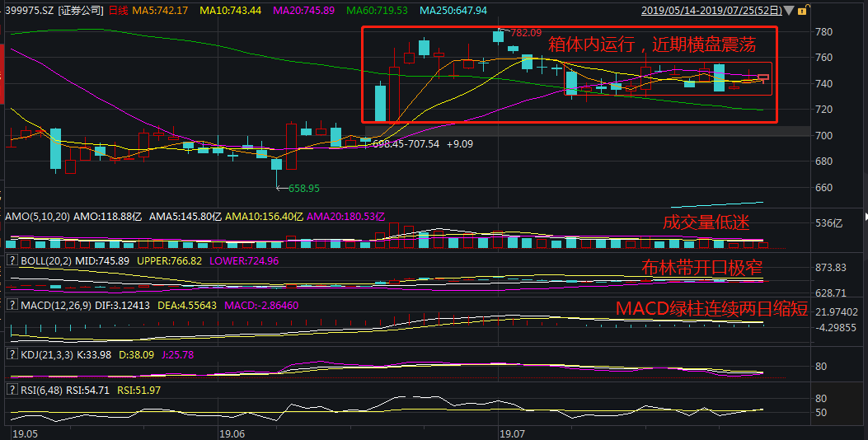Switch the 日线 period label
Viewport: 868px width, 440px height.
click(117, 11)
